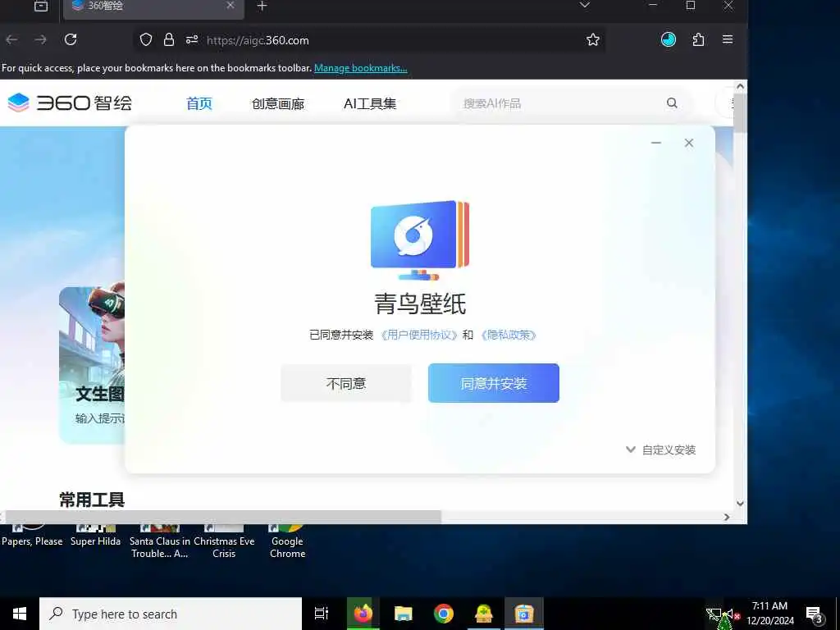Go forward with the forward arrow

41,39
